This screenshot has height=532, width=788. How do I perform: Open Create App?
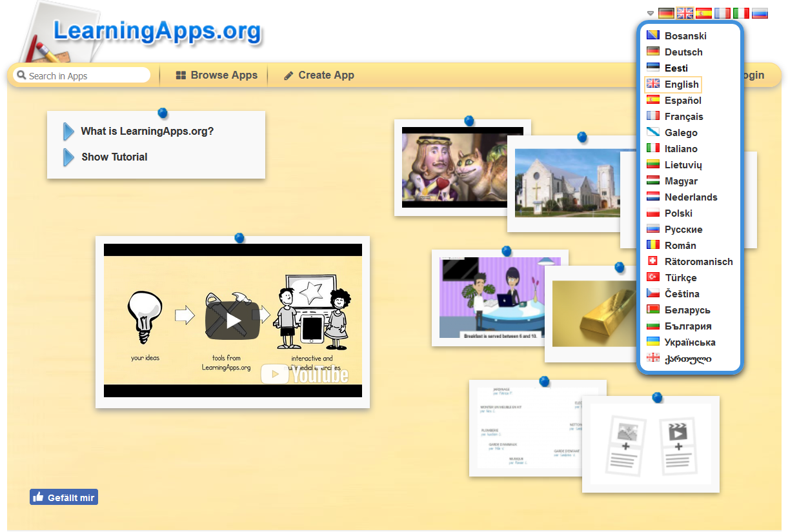click(319, 75)
